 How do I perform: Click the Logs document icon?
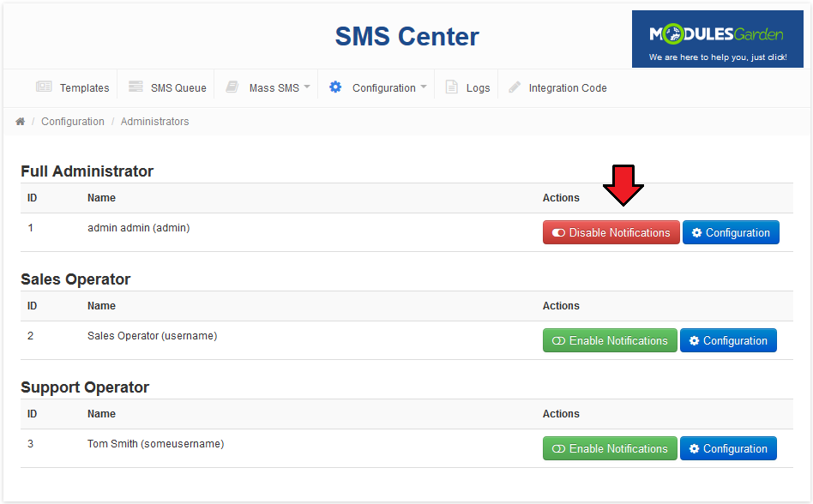(x=452, y=87)
